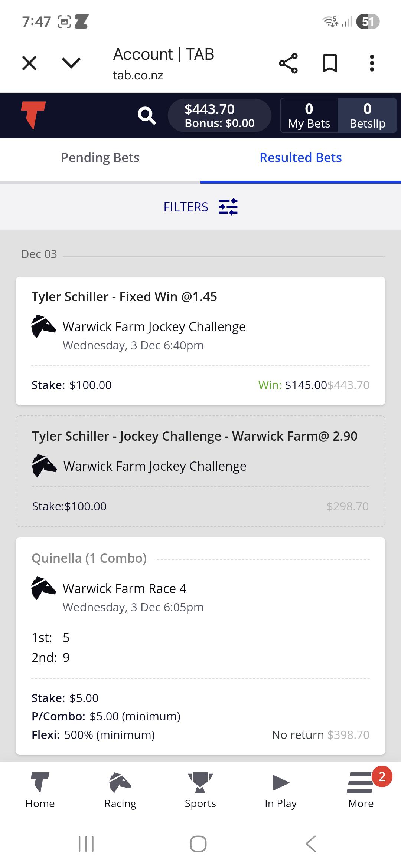Open the Betslip
401x868 pixels.
(367, 116)
